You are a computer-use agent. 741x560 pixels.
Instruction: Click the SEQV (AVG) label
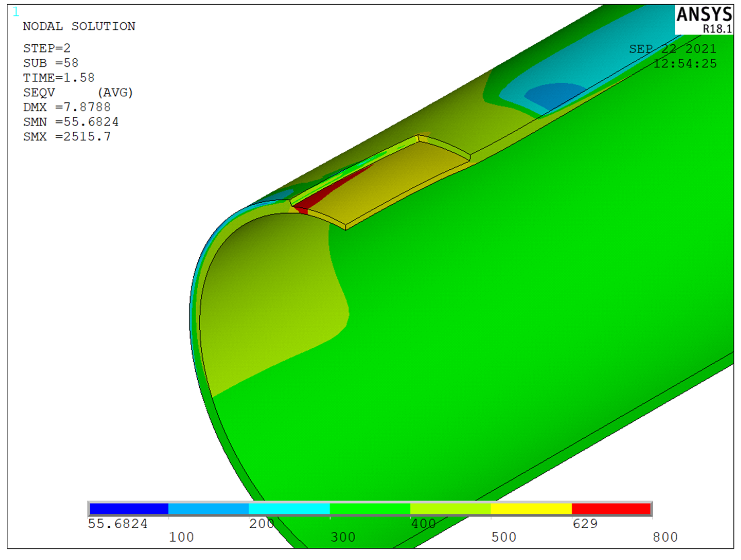point(78,92)
